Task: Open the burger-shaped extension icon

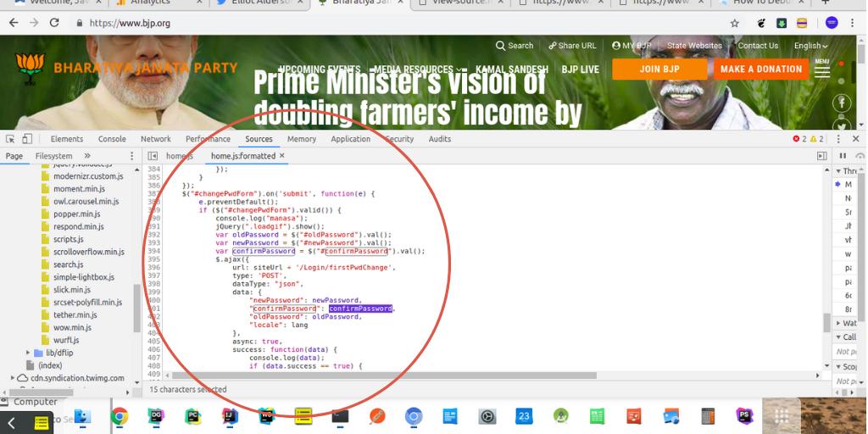Action: tap(802, 23)
